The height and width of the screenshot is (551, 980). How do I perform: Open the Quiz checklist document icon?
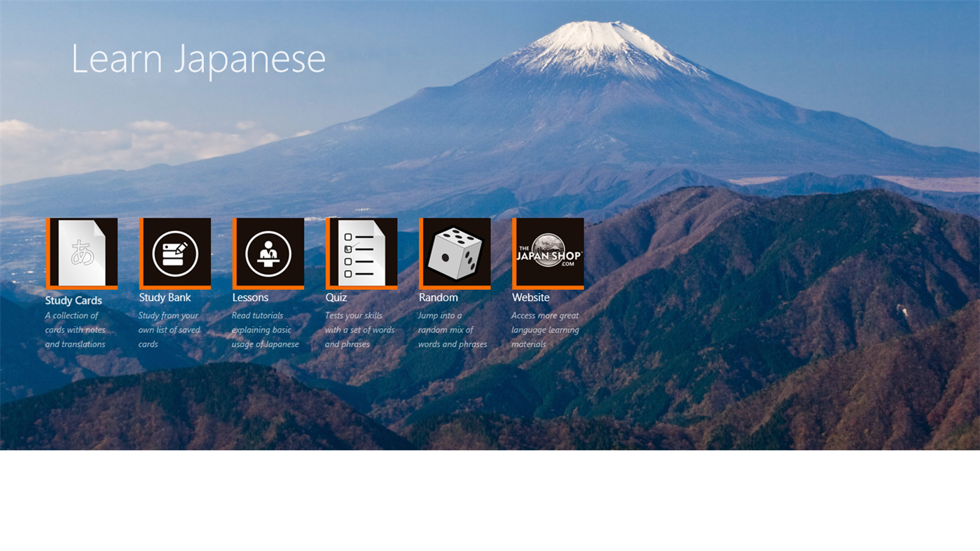point(361,253)
